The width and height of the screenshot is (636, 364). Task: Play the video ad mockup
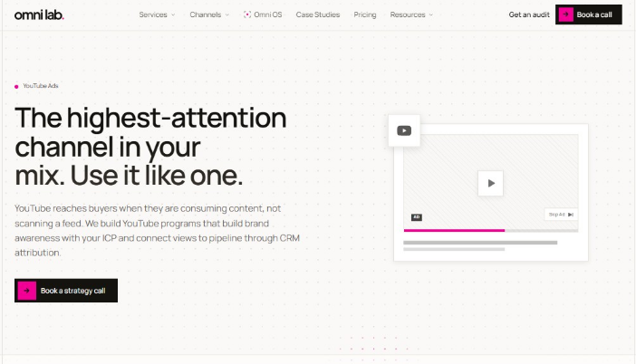click(490, 183)
